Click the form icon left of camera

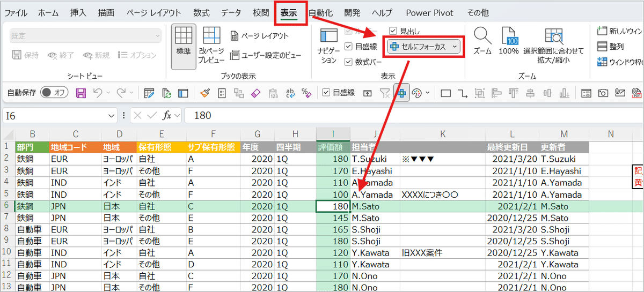(587, 93)
